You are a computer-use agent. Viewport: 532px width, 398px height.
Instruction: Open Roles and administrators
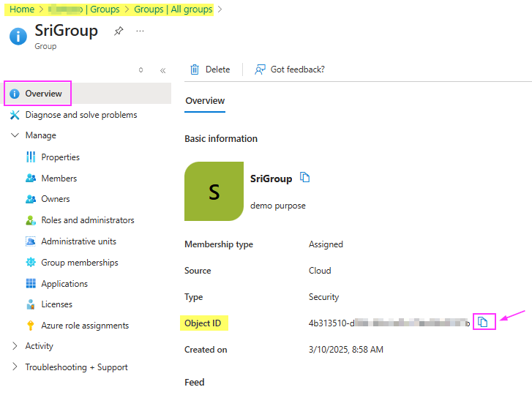coord(88,220)
